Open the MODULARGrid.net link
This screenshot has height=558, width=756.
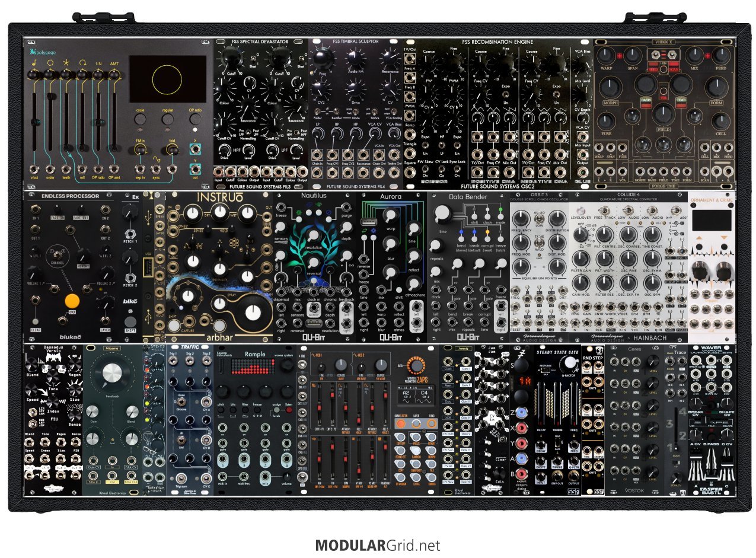tap(378, 545)
